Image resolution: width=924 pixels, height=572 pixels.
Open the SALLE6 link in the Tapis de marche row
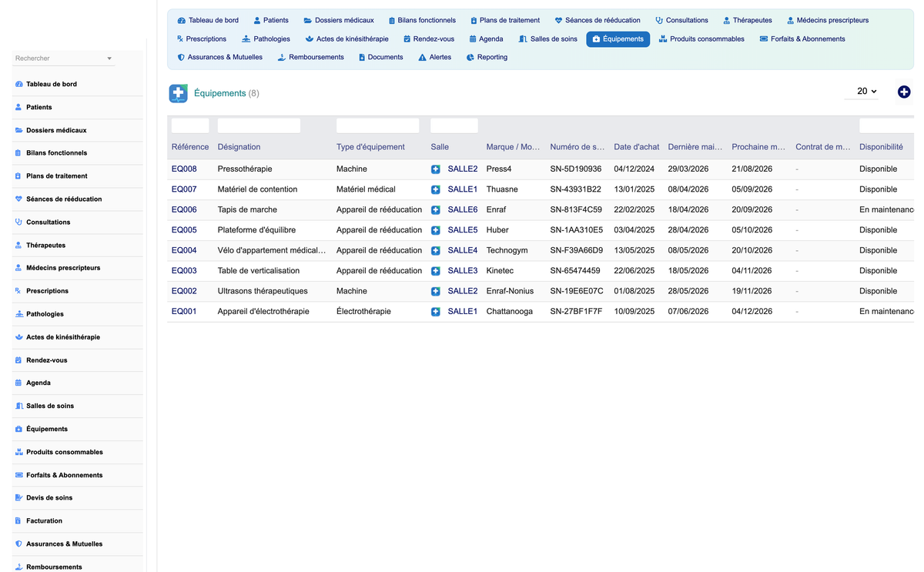463,210
